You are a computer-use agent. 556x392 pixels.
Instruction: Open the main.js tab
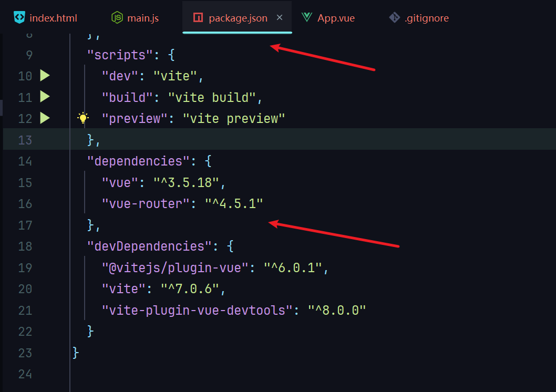tap(142, 18)
